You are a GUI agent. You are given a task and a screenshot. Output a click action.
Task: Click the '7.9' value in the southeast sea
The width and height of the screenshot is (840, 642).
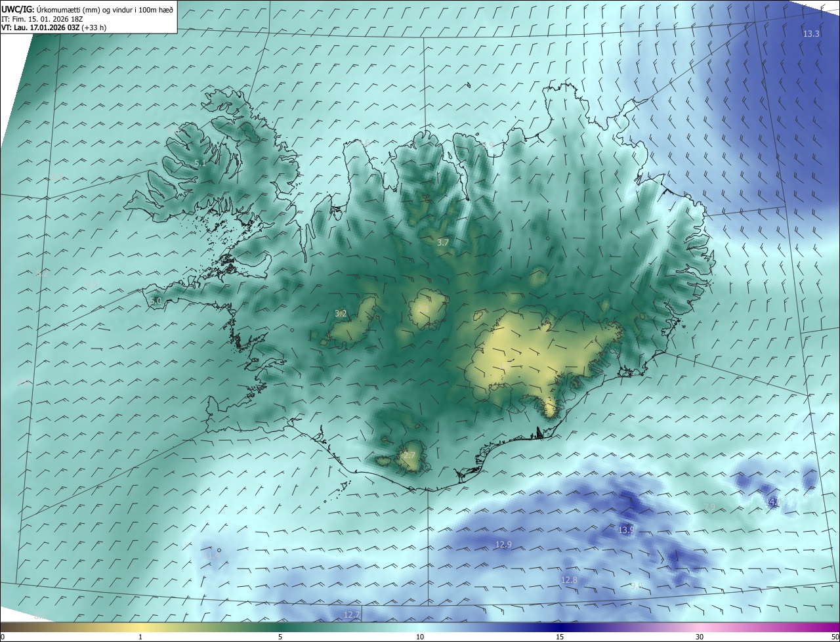click(709, 507)
